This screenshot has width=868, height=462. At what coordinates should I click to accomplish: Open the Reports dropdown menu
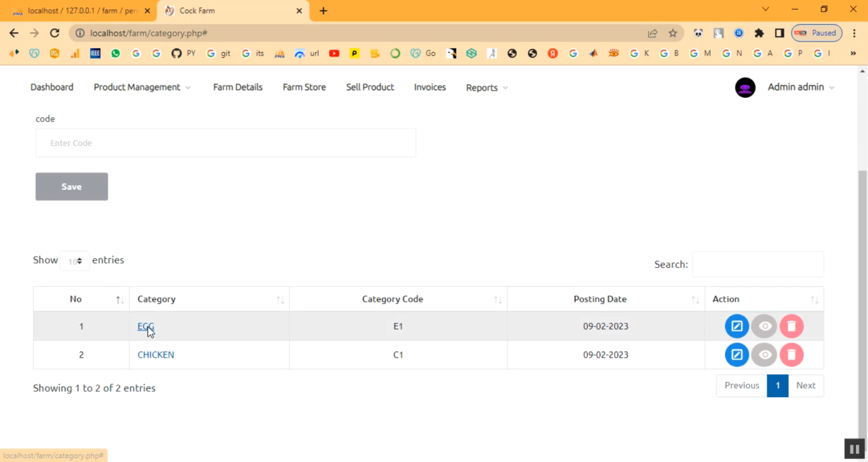point(487,88)
